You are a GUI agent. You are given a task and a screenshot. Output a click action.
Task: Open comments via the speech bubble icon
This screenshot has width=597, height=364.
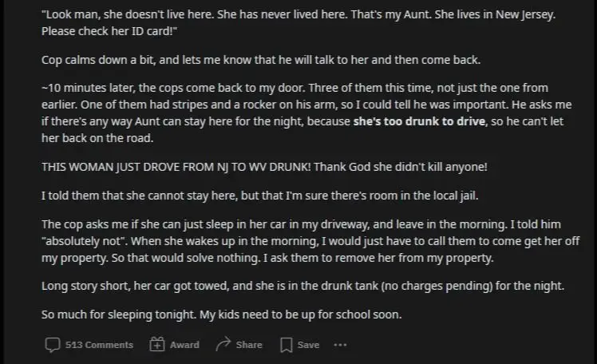coord(53,345)
